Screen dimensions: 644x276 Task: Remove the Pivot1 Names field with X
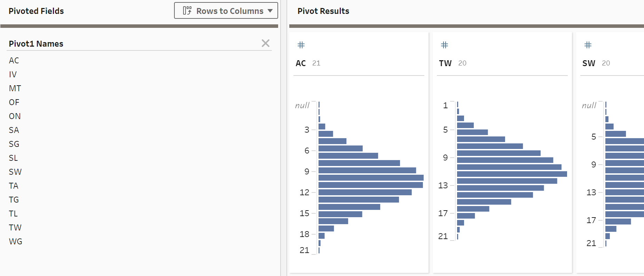click(266, 43)
